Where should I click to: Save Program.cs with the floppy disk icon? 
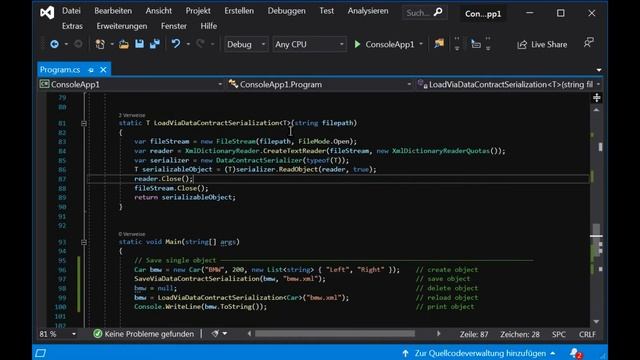139,44
